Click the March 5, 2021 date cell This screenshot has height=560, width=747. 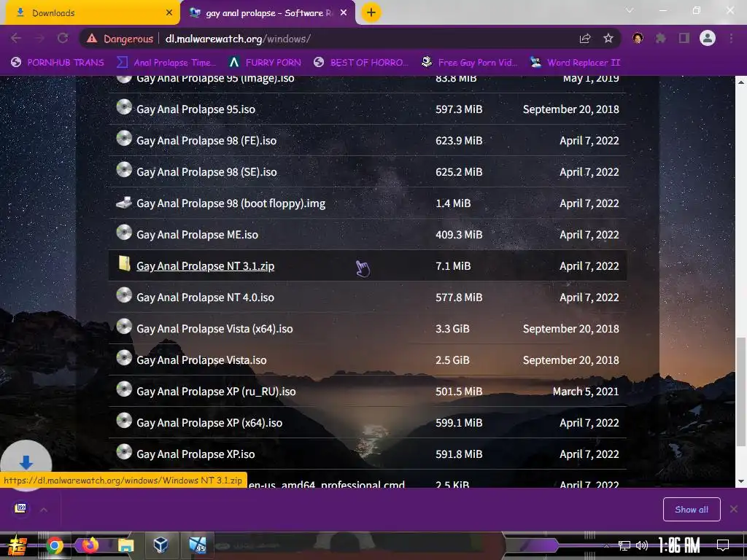coord(586,392)
